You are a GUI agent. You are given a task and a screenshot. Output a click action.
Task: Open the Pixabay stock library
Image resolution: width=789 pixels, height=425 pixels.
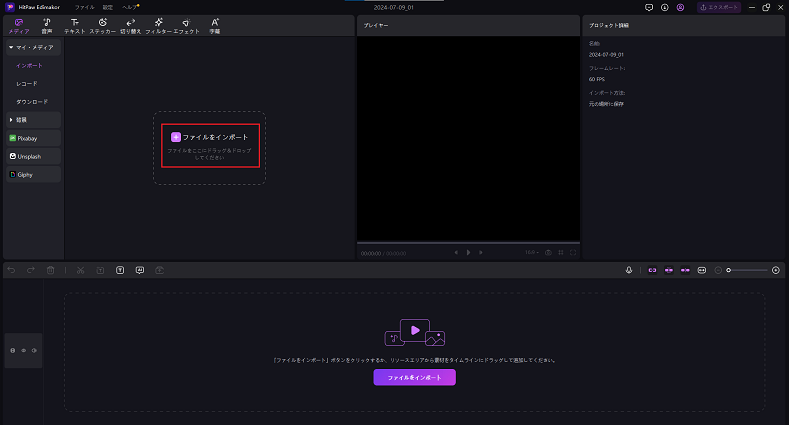tap(34, 138)
